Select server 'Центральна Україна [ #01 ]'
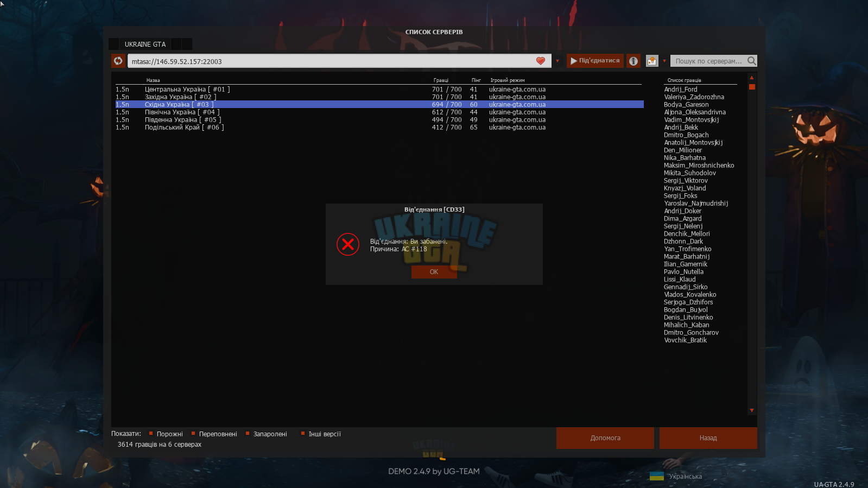Screen dimensions: 868x488 (379, 89)
